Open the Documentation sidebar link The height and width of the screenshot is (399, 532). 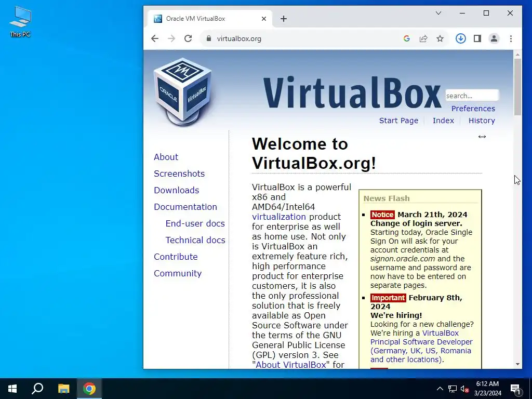click(185, 207)
